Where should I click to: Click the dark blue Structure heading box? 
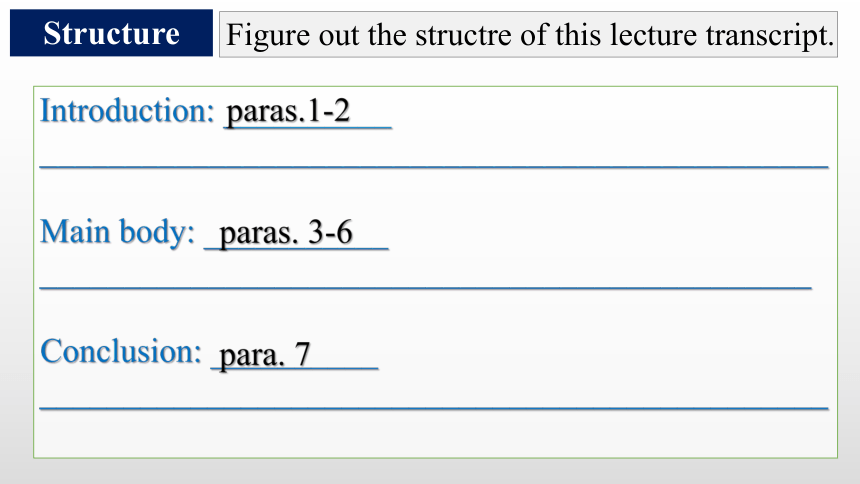[111, 33]
